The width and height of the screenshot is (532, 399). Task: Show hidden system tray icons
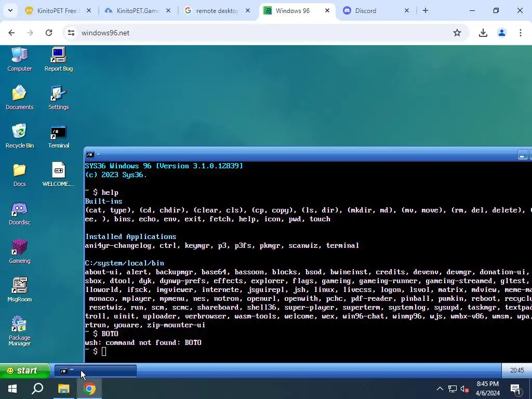[440, 389]
